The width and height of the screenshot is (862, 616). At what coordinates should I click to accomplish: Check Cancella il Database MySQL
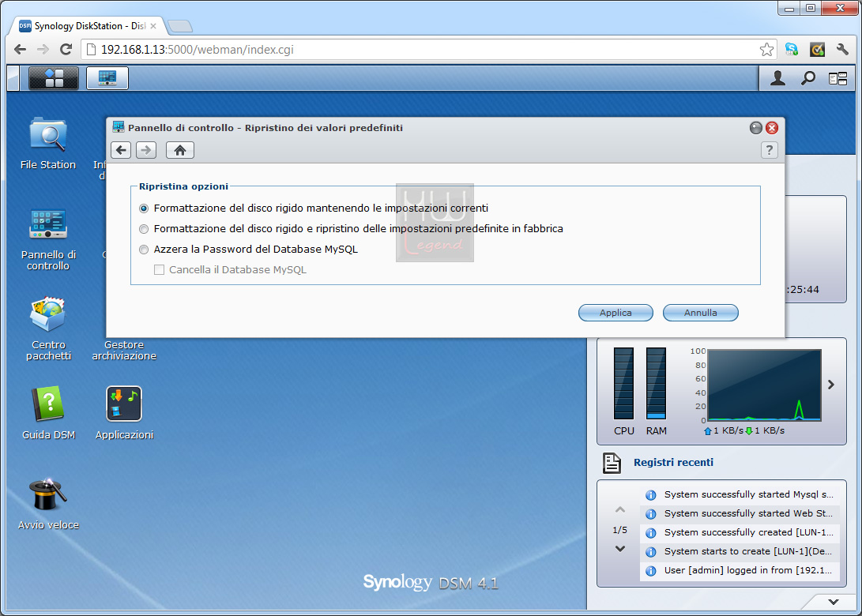[160, 270]
